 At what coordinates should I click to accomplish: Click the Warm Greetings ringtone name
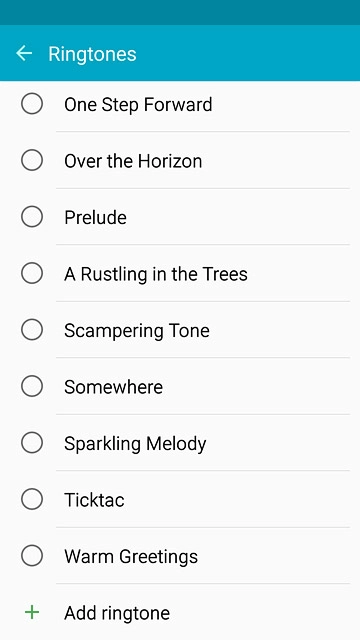131,557
